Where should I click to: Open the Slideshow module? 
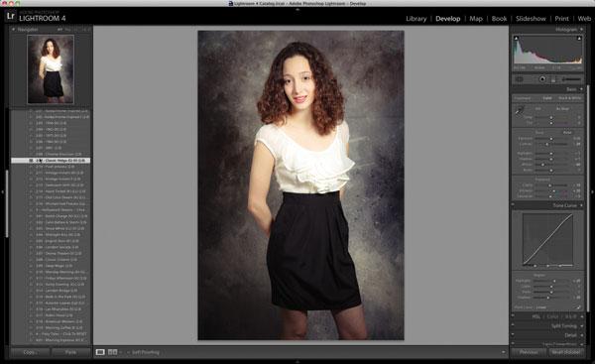(x=531, y=19)
